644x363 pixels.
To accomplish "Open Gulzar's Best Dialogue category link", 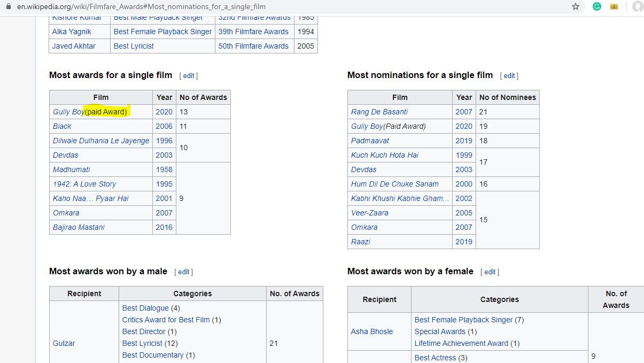I will 145,308.
